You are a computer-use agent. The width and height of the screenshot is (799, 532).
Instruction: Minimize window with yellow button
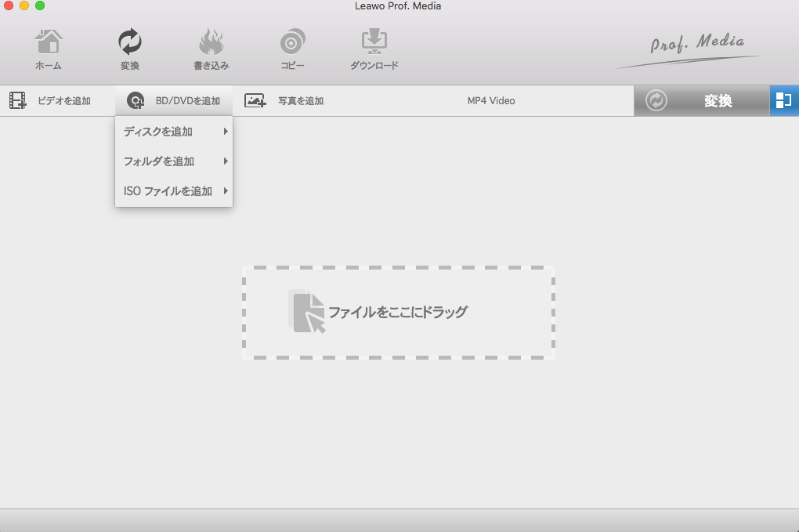(24, 5)
